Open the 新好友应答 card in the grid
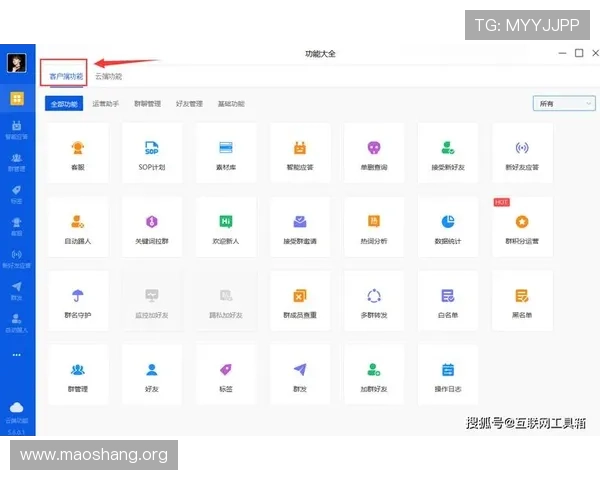Viewport: 600px width, 480px height. [x=522, y=153]
